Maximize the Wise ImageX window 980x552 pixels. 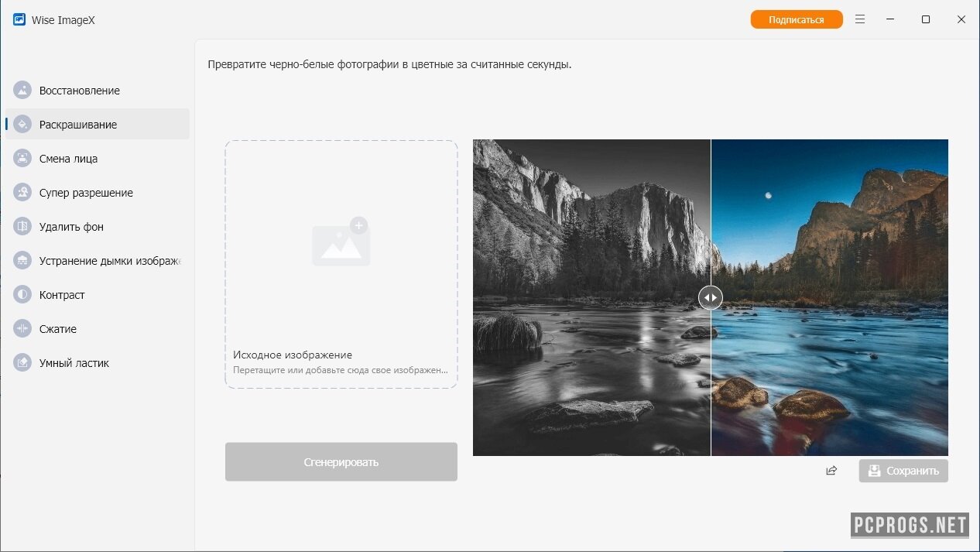(926, 19)
